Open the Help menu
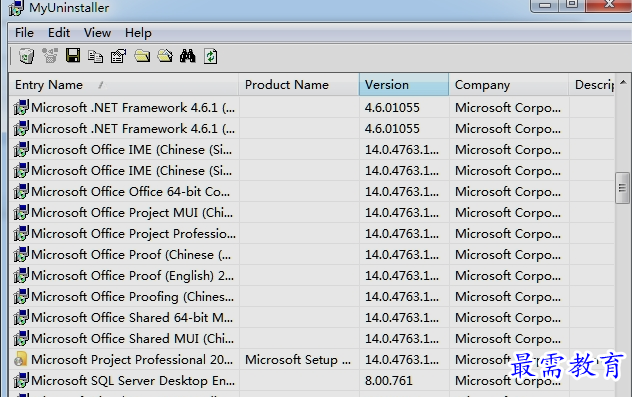Screen dimensions: 632x397 point(138,33)
